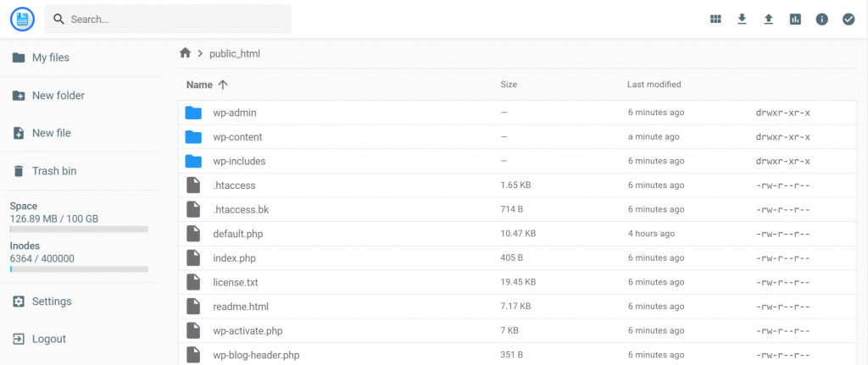Screen dimensions: 868x365
Task: Sort the list by Size column
Action: pyautogui.click(x=509, y=85)
